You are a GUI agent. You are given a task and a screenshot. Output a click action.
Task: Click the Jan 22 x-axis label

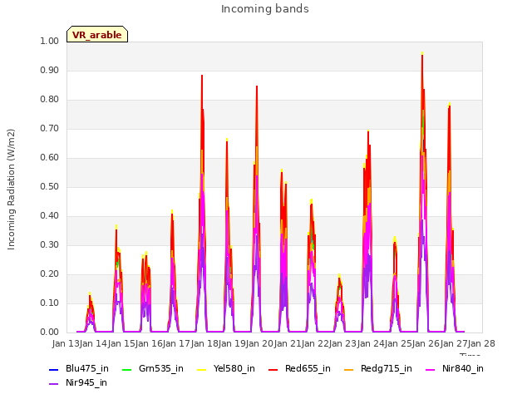(315, 343)
